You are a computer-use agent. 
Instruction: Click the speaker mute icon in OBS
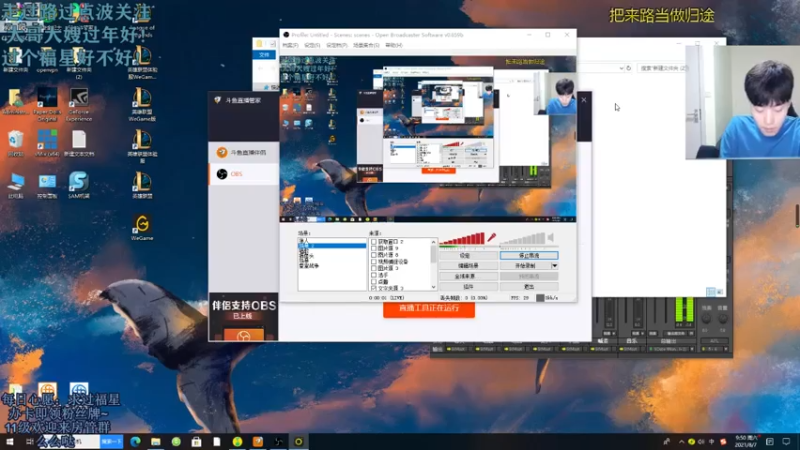pos(551,237)
